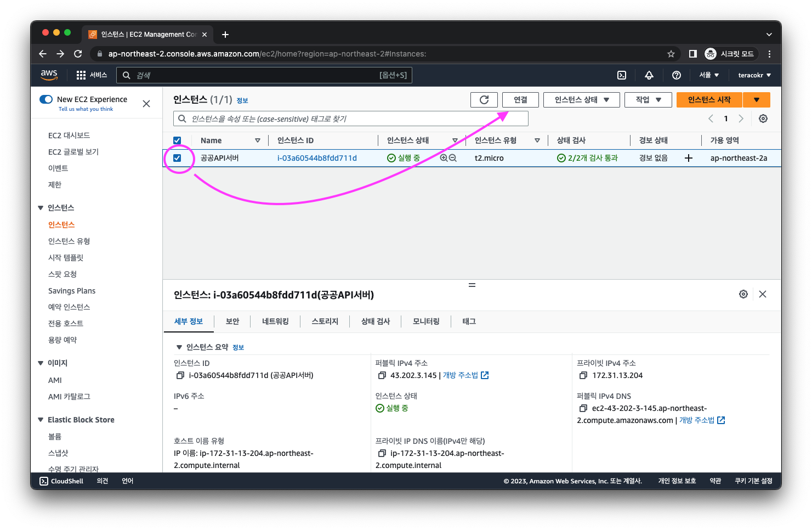This screenshot has height=530, width=812.
Task: Bookmark this page with star icon
Action: (x=671, y=54)
